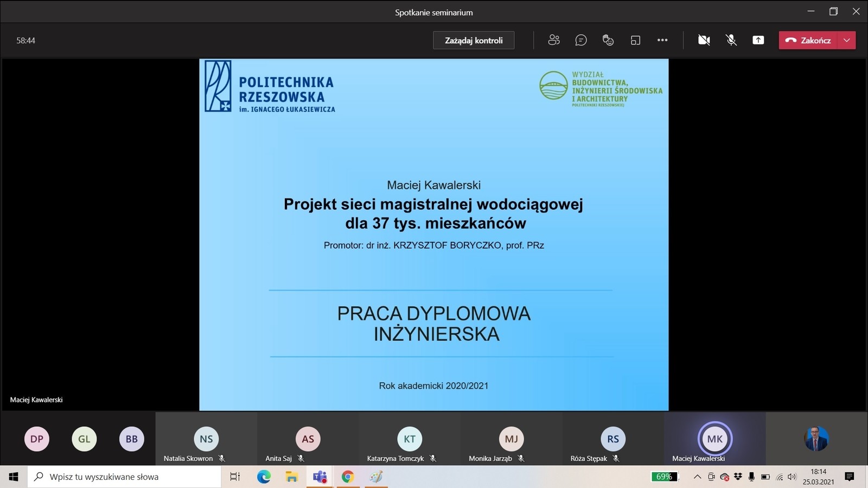Expand the arrow next to Zakończ
The width and height of the screenshot is (868, 488).
click(x=847, y=40)
